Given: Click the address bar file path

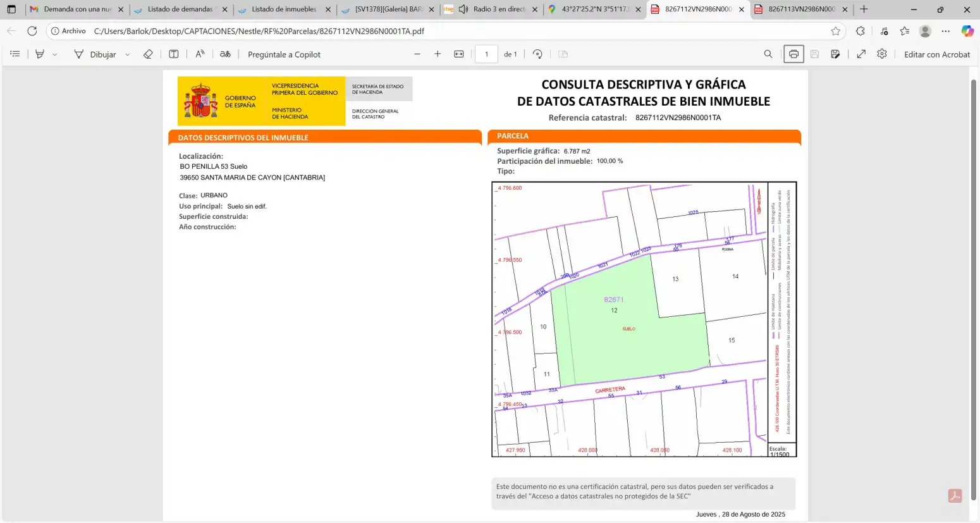Looking at the screenshot, I should (x=259, y=31).
